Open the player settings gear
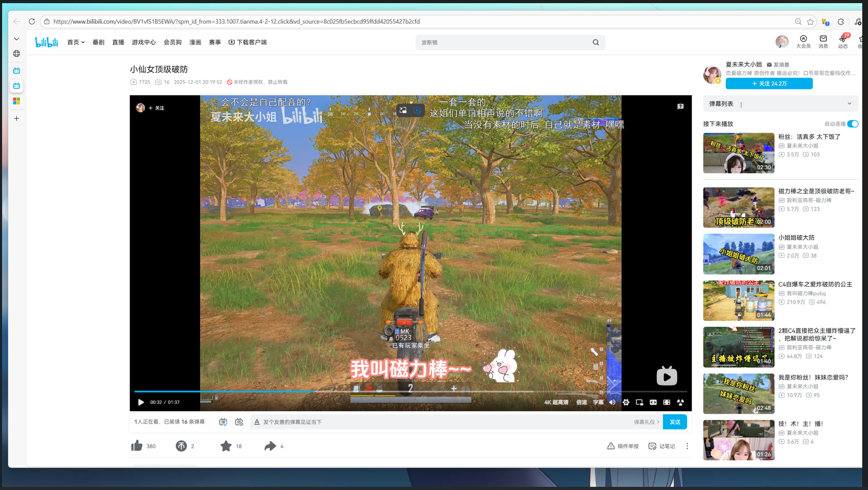The image size is (868, 490). click(x=626, y=402)
